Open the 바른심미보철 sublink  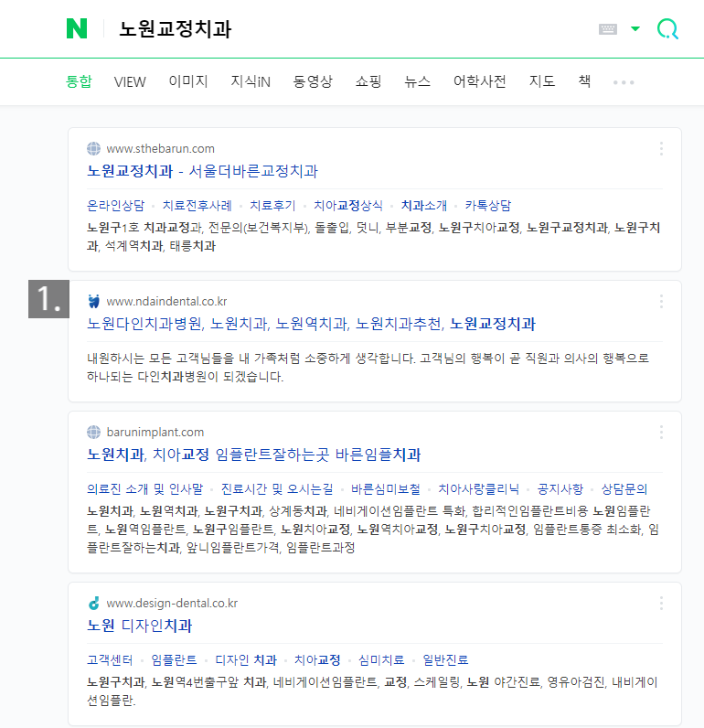[x=386, y=489]
